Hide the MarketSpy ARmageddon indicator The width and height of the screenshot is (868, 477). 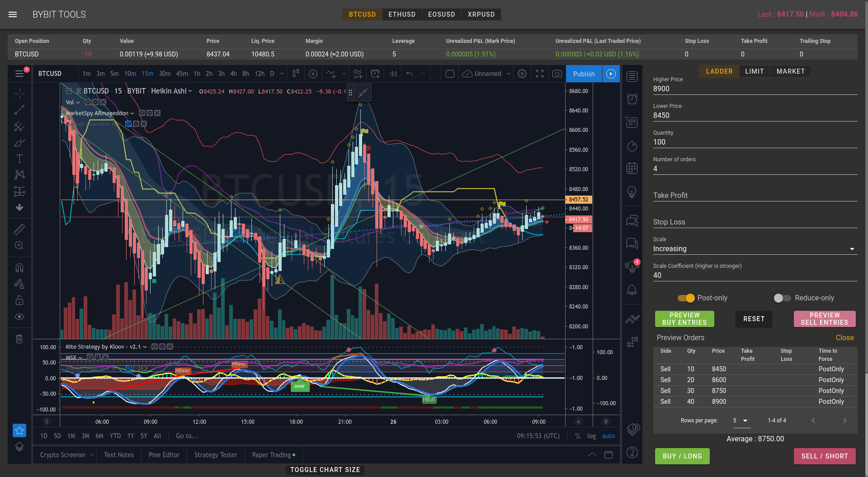142,113
